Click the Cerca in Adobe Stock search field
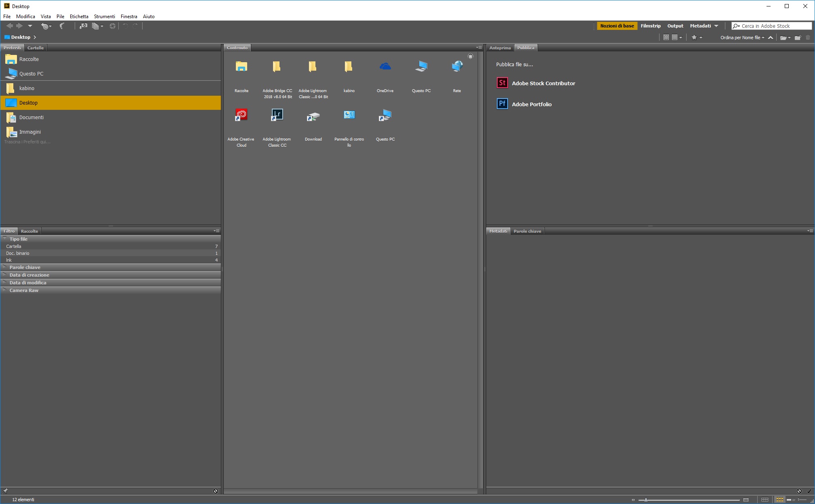815x504 pixels. coord(771,26)
